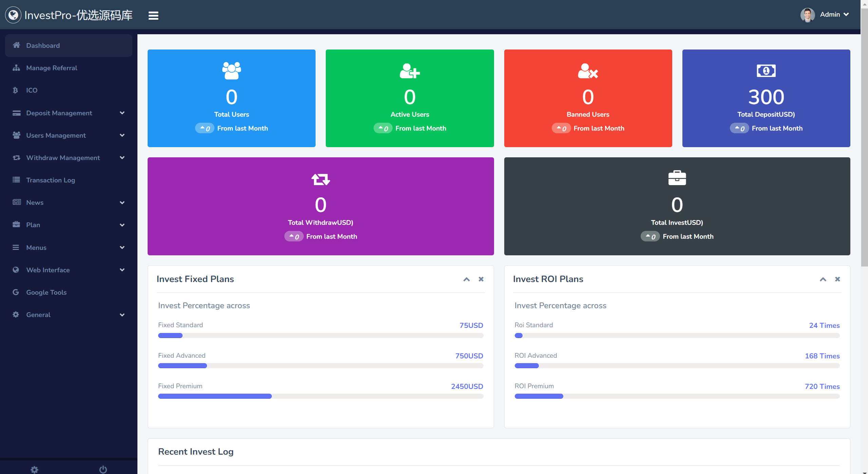Open the Google Tools sidebar link
Viewport: 868px width, 474px height.
point(46,292)
